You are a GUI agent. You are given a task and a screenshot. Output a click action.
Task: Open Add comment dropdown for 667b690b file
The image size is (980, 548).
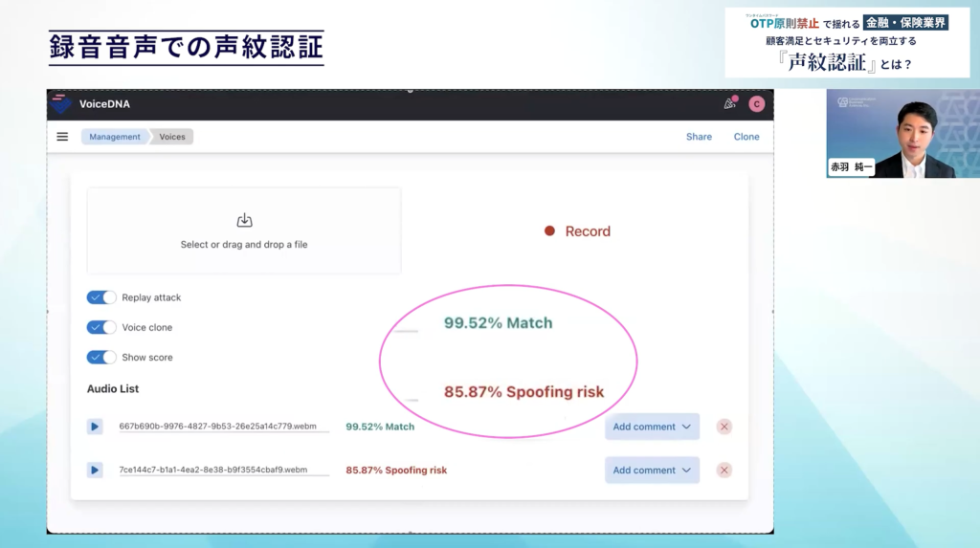(652, 427)
